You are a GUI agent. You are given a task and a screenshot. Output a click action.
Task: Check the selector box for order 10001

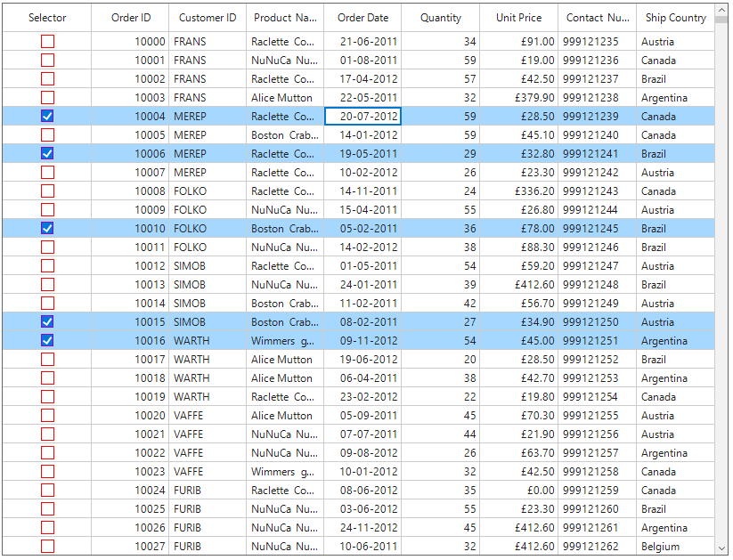(47, 61)
